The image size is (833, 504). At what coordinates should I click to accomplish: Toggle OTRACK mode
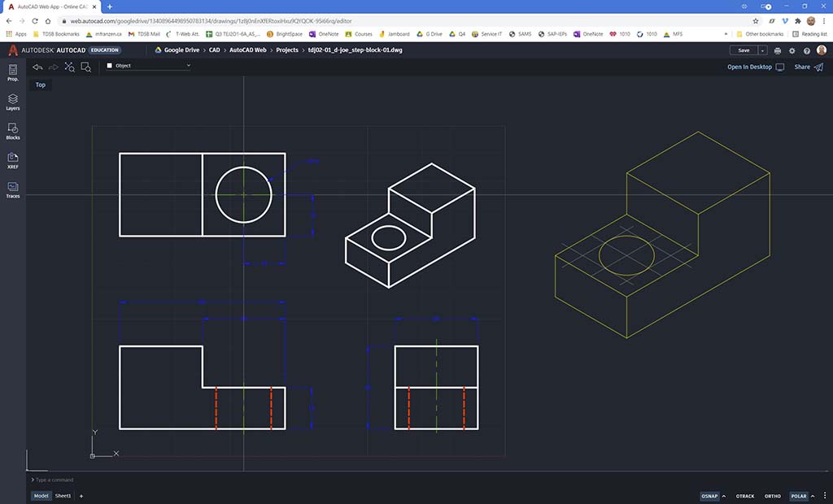click(x=744, y=496)
